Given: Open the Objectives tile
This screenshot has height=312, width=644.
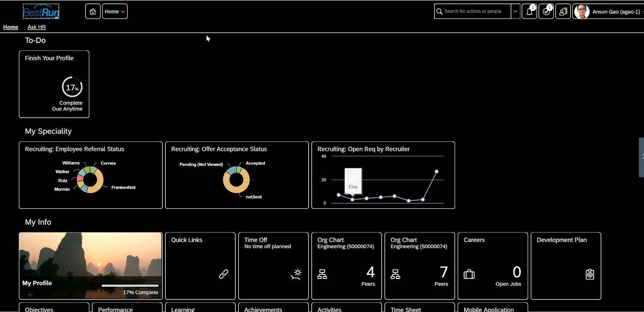Looking at the screenshot, I should click(x=54, y=307).
